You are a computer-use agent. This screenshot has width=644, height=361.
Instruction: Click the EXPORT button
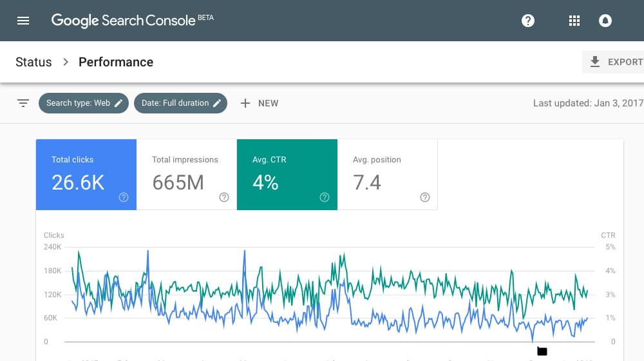pos(613,62)
